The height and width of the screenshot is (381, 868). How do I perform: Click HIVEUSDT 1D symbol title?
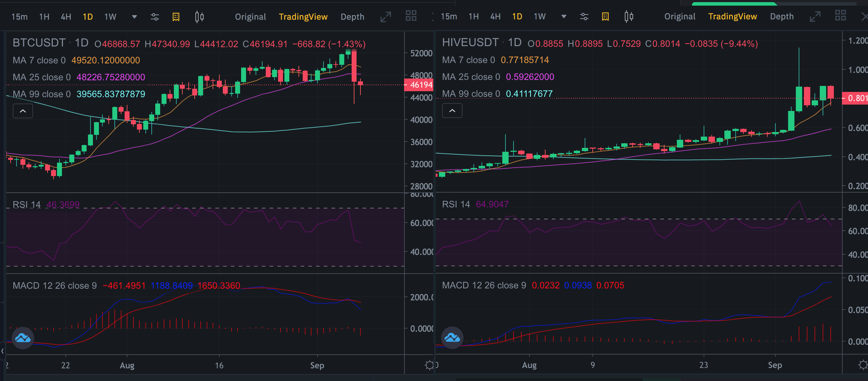coord(482,43)
